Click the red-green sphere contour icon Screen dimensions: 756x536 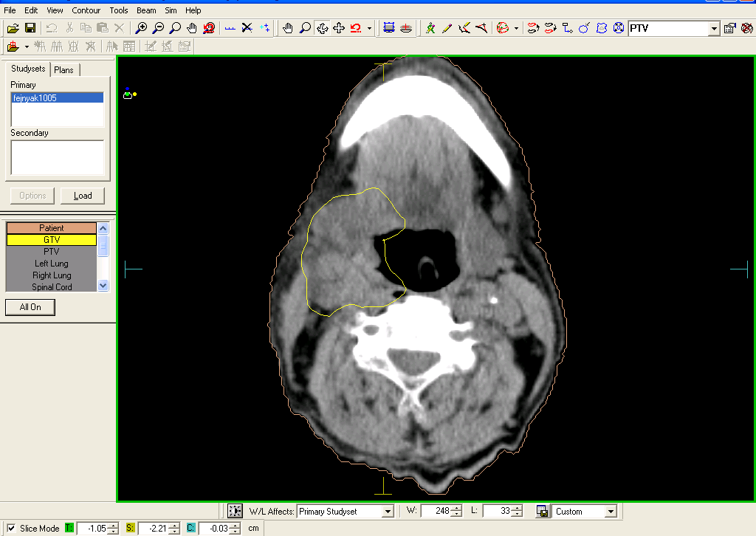pyautogui.click(x=502, y=28)
